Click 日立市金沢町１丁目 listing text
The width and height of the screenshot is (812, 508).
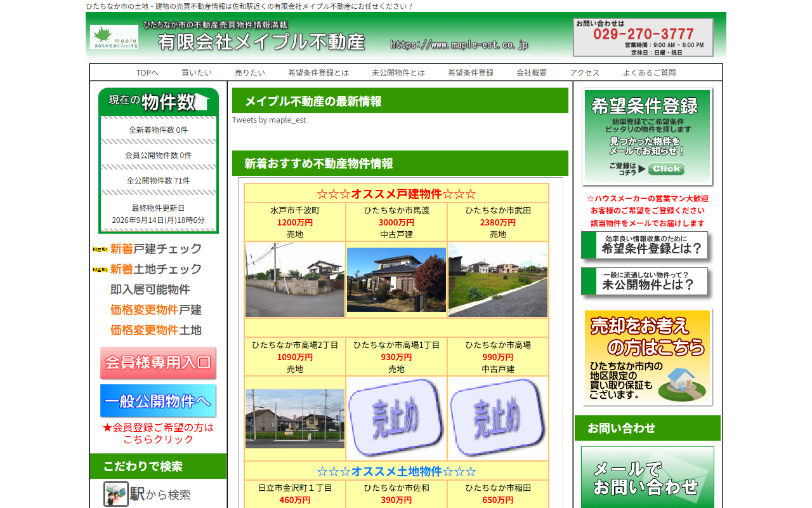(x=295, y=488)
